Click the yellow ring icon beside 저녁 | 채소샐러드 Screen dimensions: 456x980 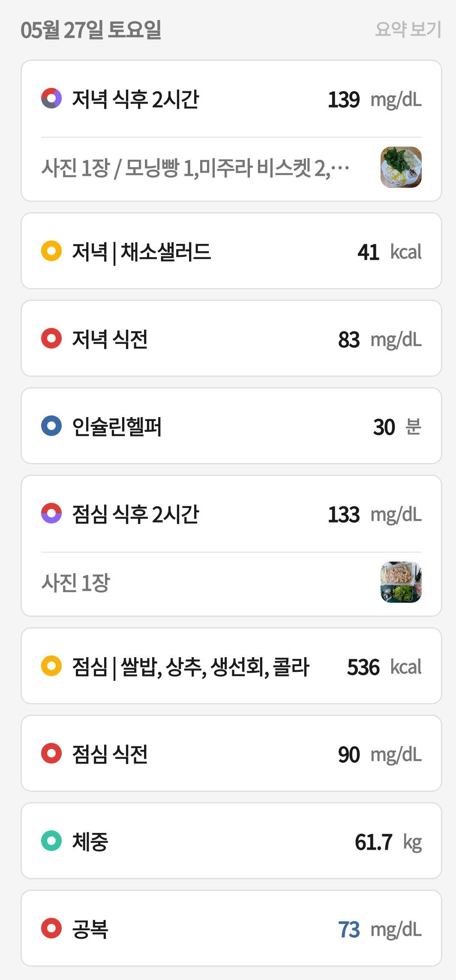[x=51, y=251]
